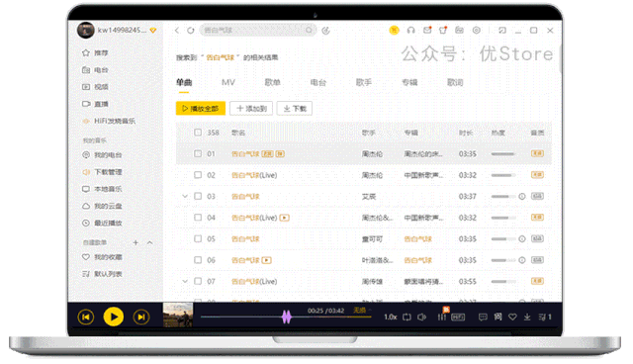Tick the checkbox for song 06
Image resolution: width=633 pixels, height=364 pixels.
tap(198, 260)
